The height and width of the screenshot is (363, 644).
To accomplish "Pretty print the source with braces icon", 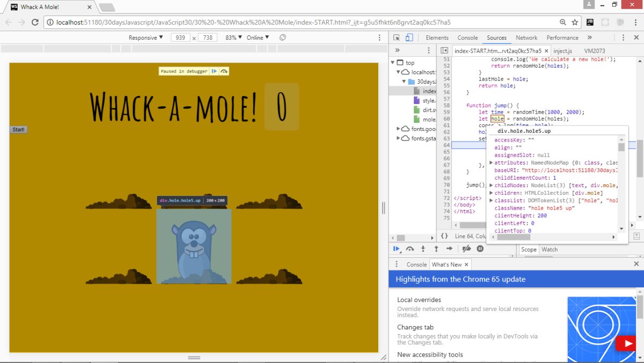I will coord(444,236).
